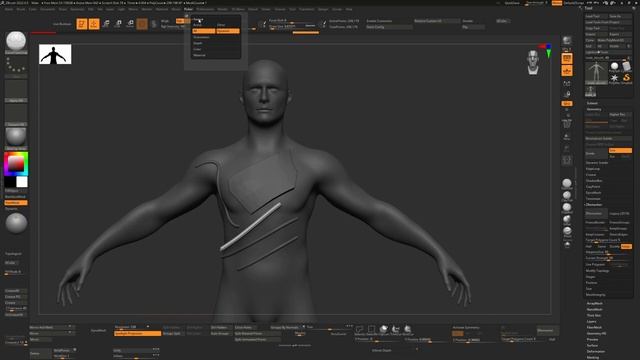Screen dimensions: 640x360
Task: Select the cylinder tool icon in Tool panel
Action: 627,67
